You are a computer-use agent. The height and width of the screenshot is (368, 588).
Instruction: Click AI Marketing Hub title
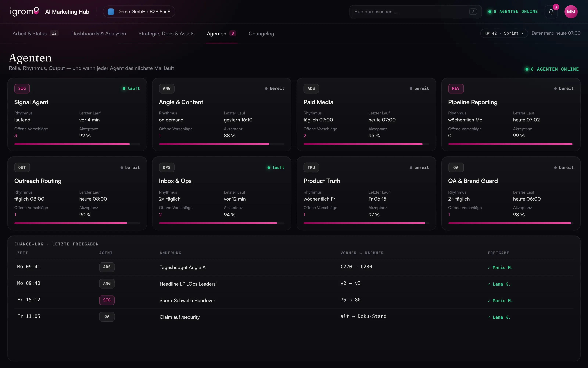(67, 12)
